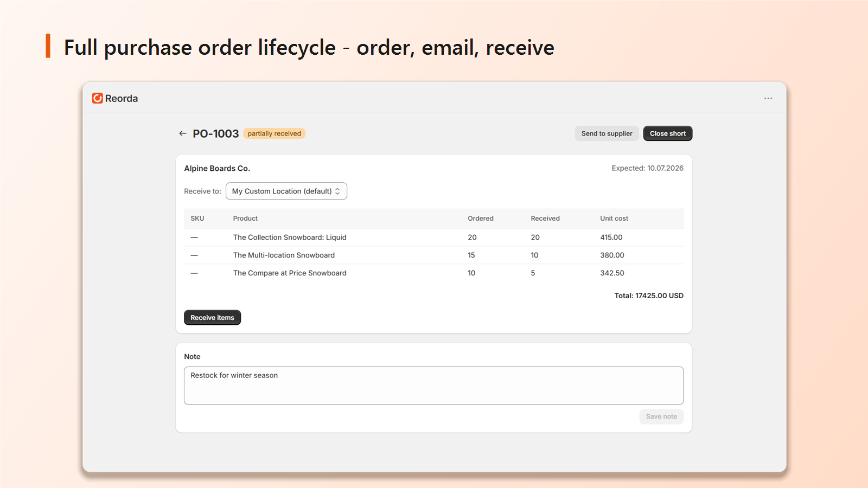Open the Receive to location dropdown
This screenshot has width=868, height=488.
(286, 191)
